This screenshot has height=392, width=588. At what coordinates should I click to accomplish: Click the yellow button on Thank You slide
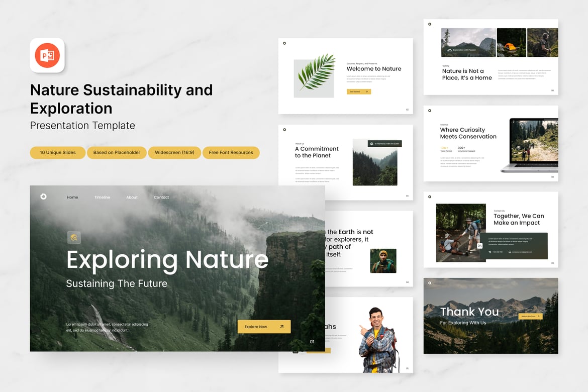(530, 316)
